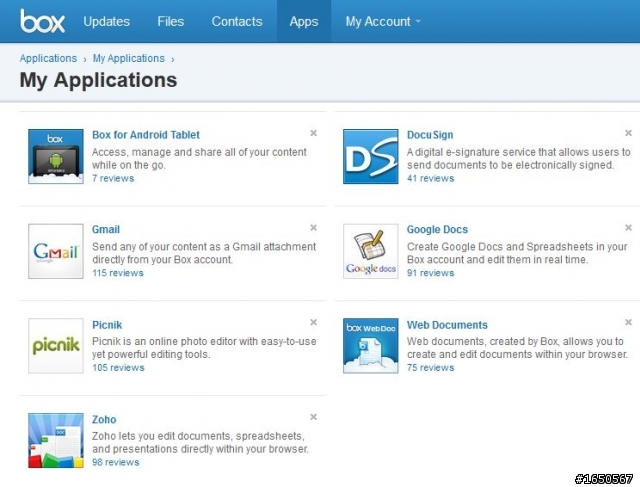View the 98 reviews link

tap(116, 463)
